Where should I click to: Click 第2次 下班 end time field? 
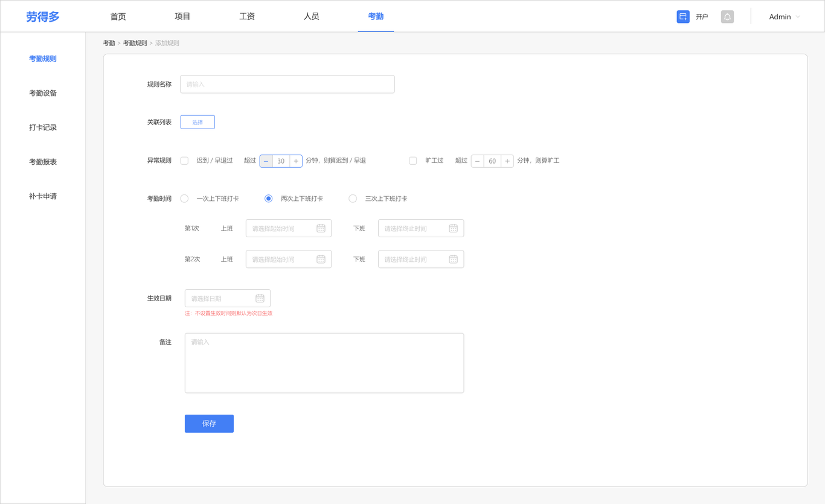tap(421, 259)
